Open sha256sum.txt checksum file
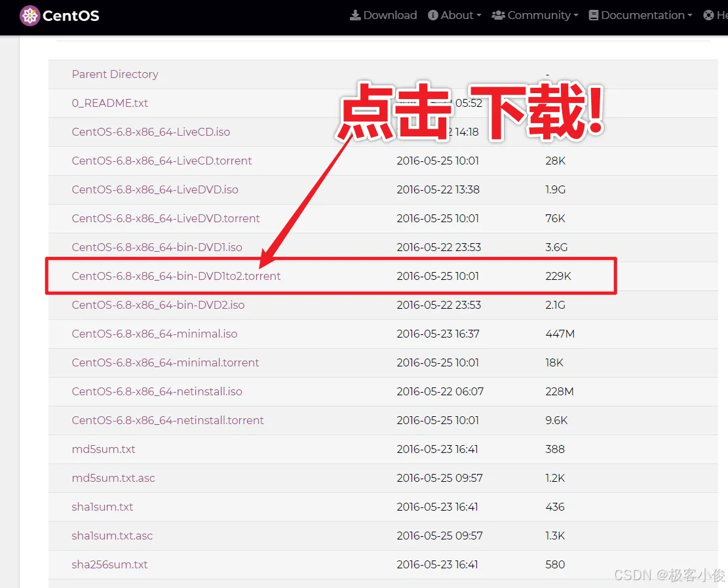Screen dimensions: 728x588 point(109,564)
